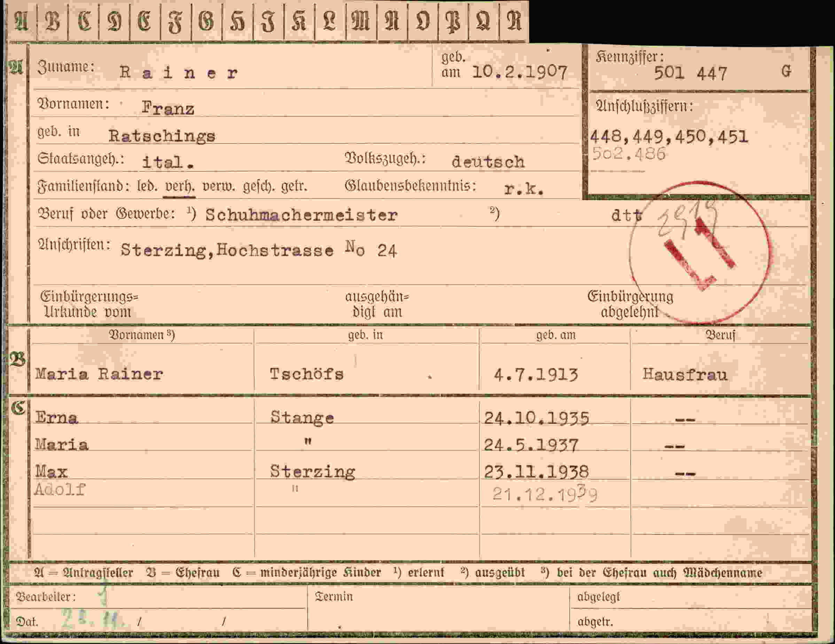Select the wife's birthplace 'Tschöfs'
The image size is (835, 644).
coord(307,374)
